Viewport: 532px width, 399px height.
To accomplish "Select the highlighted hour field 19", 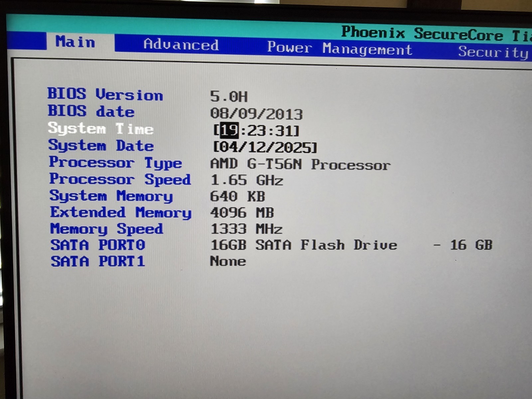I will point(229,130).
